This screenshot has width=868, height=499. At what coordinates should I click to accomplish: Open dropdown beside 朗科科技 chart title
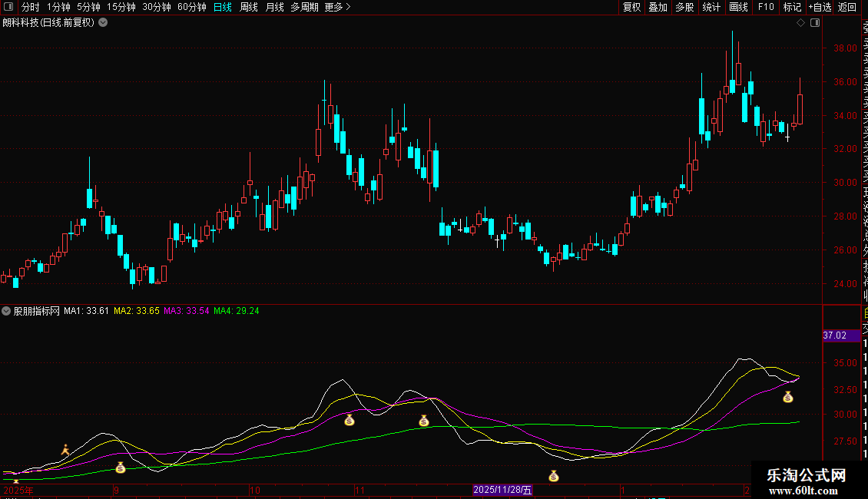pyautogui.click(x=103, y=23)
